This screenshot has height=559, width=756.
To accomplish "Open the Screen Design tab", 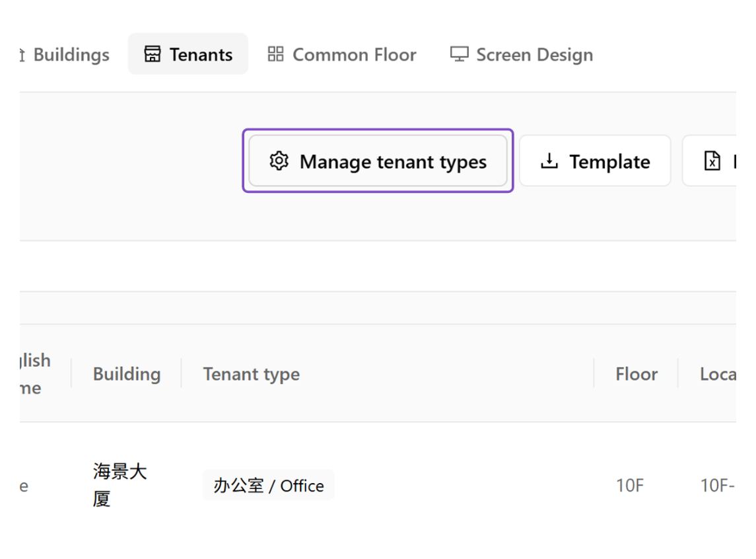I will click(522, 54).
